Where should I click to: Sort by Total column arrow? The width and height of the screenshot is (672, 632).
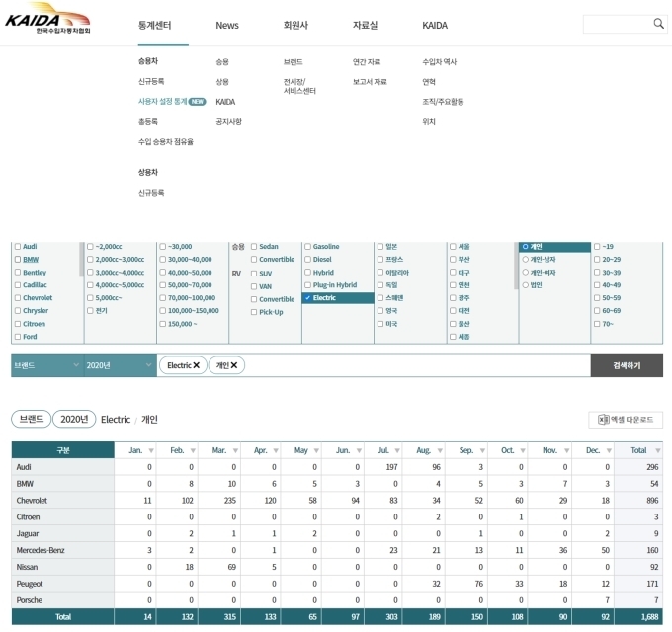(658, 451)
